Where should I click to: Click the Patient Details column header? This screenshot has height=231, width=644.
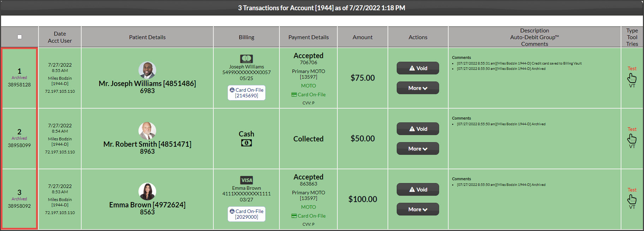tap(147, 37)
